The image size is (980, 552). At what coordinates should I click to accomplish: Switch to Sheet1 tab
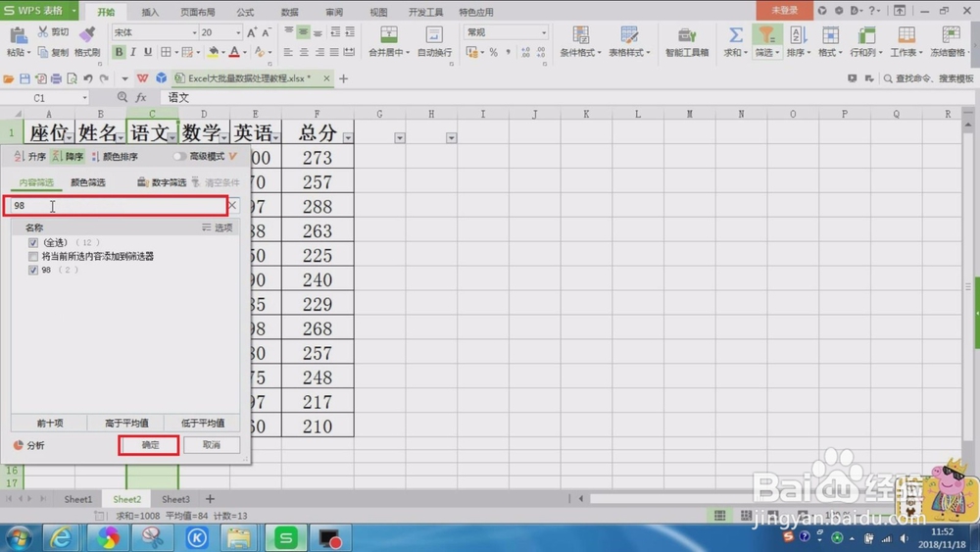[x=78, y=499]
